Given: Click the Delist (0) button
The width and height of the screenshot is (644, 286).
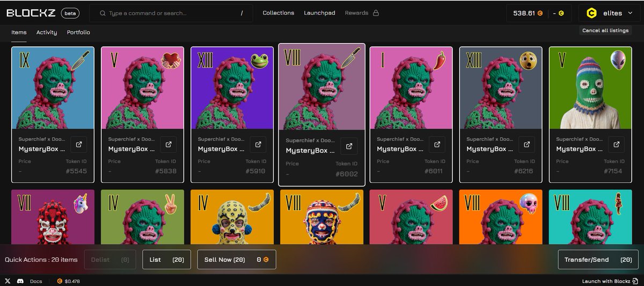Looking at the screenshot, I should click(x=110, y=260).
